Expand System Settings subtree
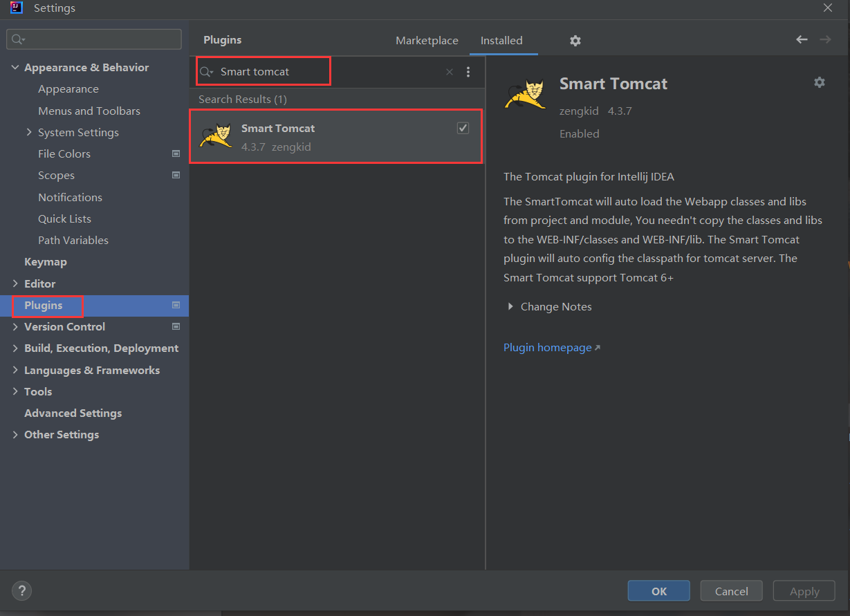 pos(29,132)
